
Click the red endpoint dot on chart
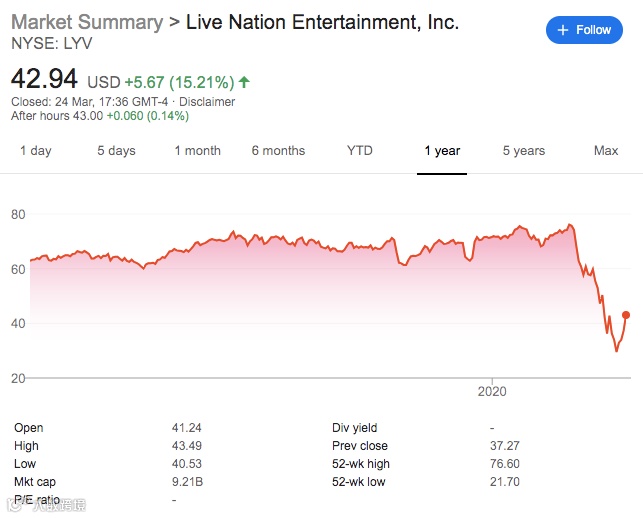[626, 315]
